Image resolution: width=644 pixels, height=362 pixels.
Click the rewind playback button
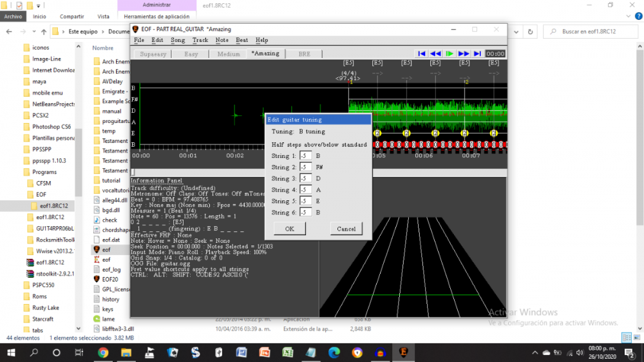coord(435,54)
